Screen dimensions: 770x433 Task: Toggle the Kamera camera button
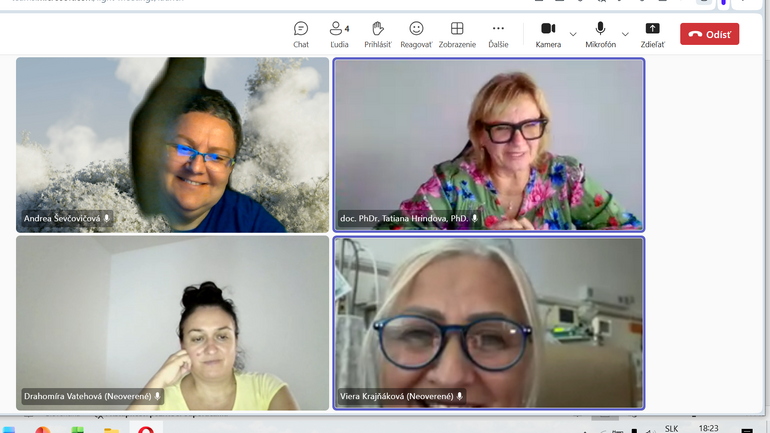click(x=548, y=34)
